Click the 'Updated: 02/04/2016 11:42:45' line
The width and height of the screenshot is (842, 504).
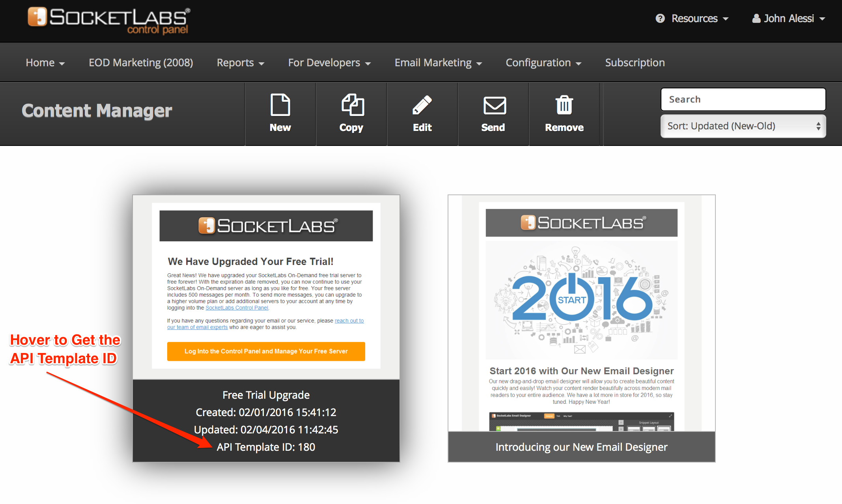click(x=266, y=429)
